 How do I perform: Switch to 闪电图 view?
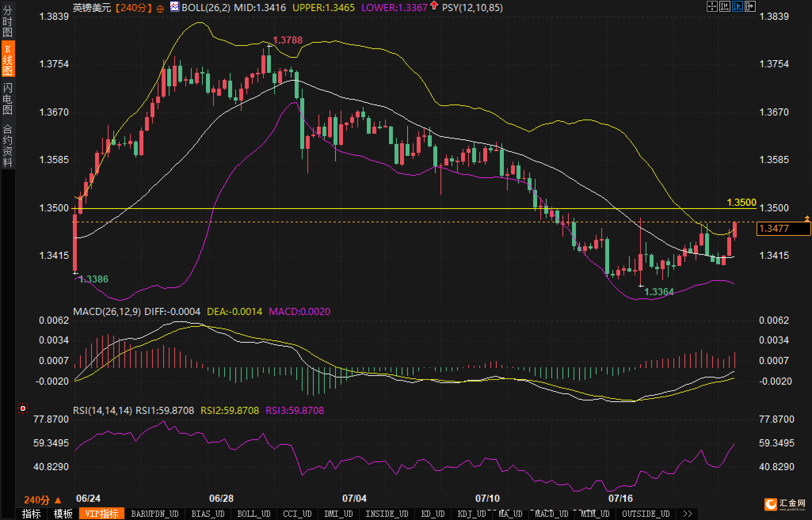click(8, 99)
